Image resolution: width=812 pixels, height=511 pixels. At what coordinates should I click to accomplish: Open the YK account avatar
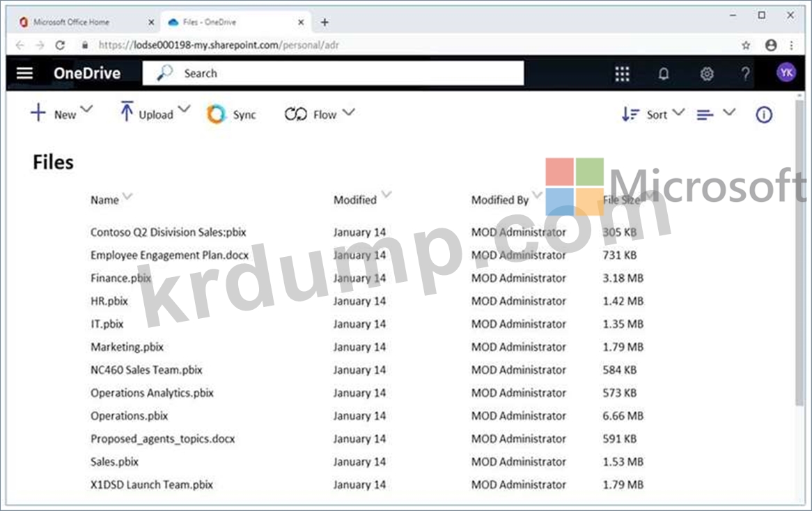point(786,73)
